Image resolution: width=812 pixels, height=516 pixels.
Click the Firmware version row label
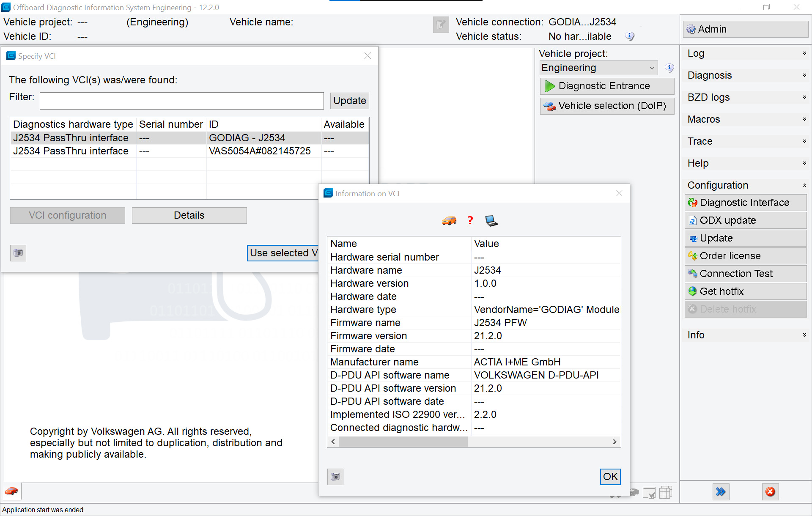368,336
